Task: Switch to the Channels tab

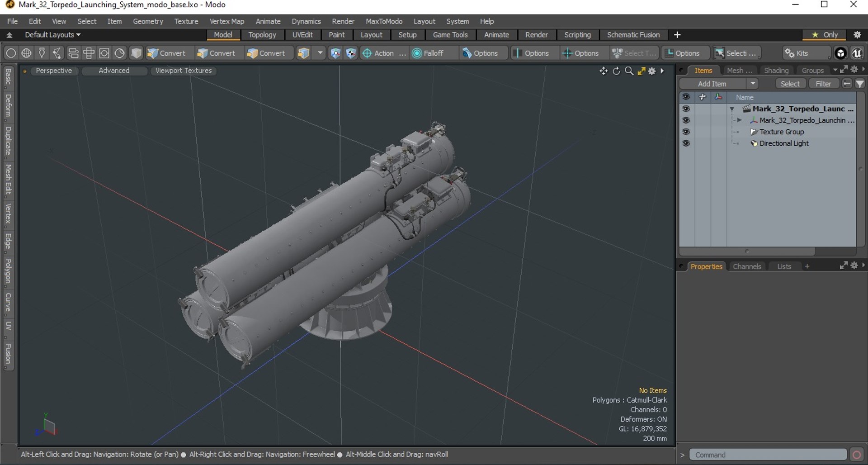Action: [747, 266]
